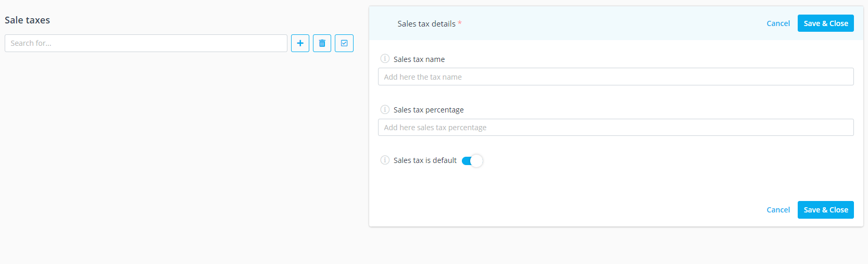868x264 pixels.
Task: Click the trash icon to delete taxes
Action: [322, 43]
